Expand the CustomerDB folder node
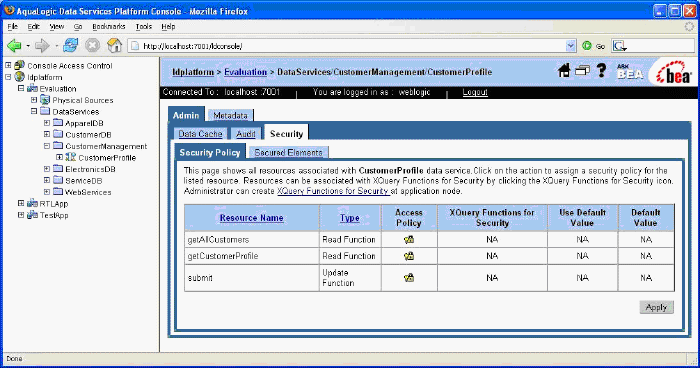This screenshot has height=368, width=700. (x=47, y=134)
